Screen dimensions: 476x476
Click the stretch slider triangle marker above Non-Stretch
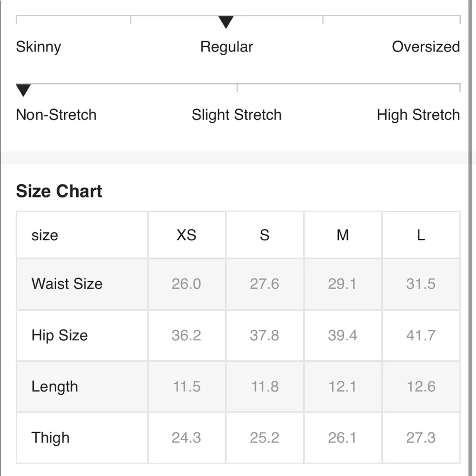click(x=23, y=90)
